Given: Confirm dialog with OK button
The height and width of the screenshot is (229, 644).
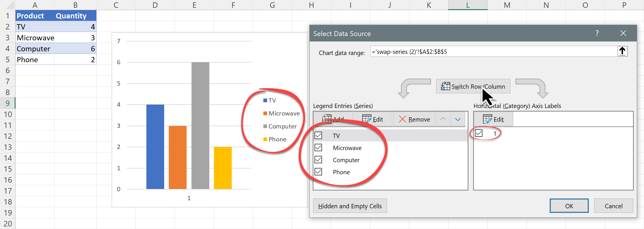Looking at the screenshot, I should [x=569, y=206].
